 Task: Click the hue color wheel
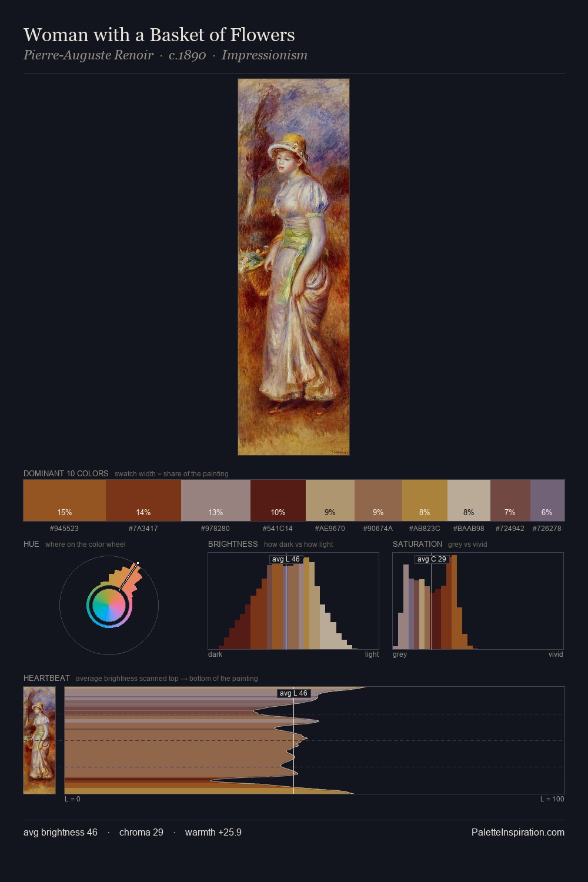point(109,605)
